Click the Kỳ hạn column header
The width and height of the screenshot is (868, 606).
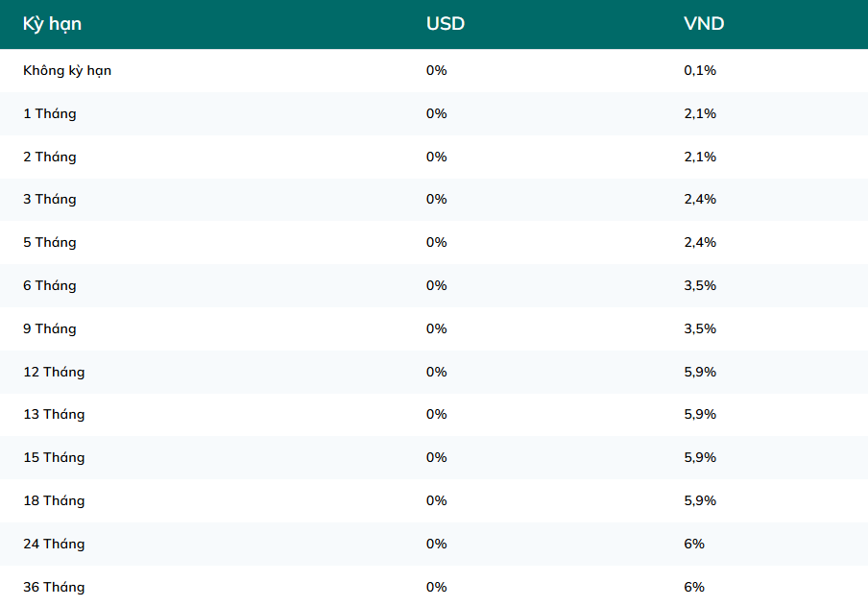pyautogui.click(x=52, y=24)
